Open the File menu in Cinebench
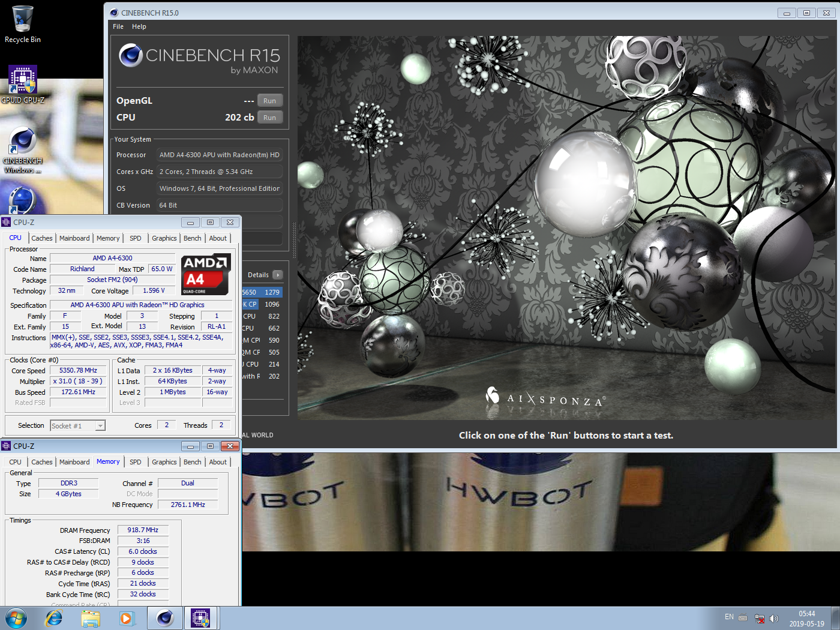 pyautogui.click(x=118, y=26)
